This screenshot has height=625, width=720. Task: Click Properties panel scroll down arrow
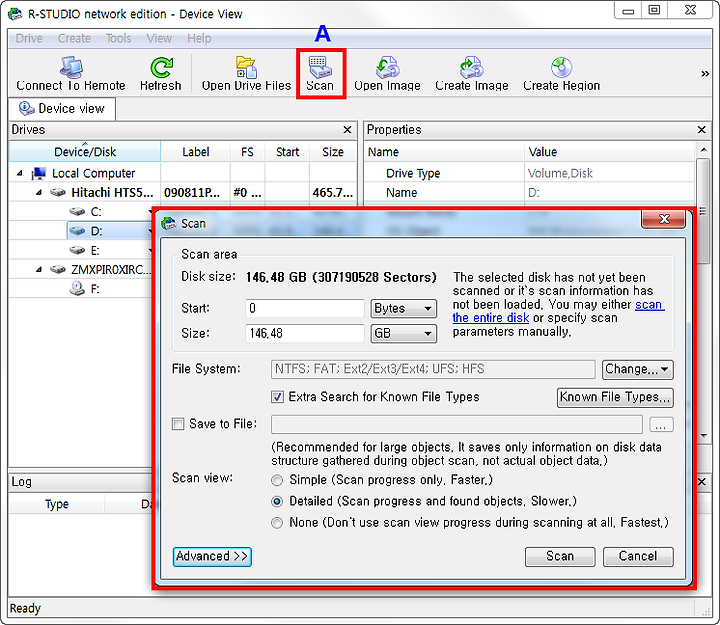click(703, 435)
